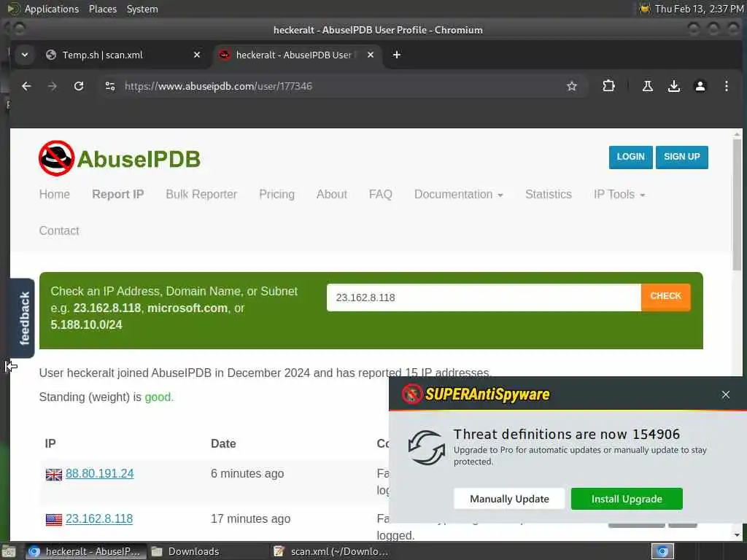Open Chrome Labs flask icon
The image size is (747, 560).
(x=648, y=86)
